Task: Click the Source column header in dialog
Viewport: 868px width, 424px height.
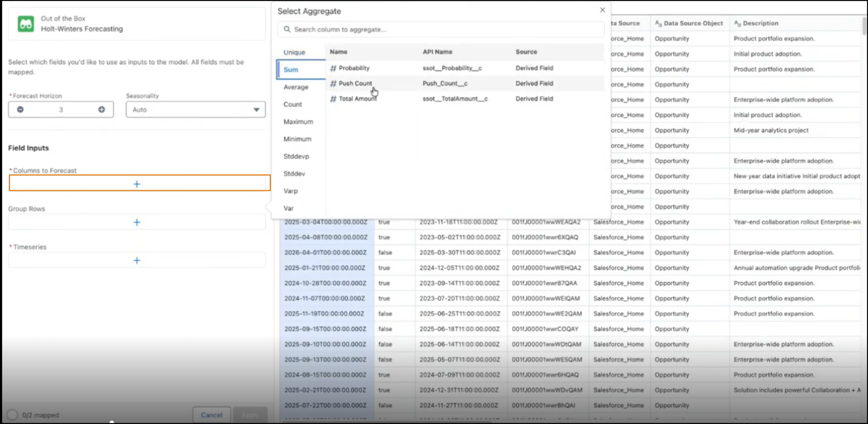Action: coord(526,52)
